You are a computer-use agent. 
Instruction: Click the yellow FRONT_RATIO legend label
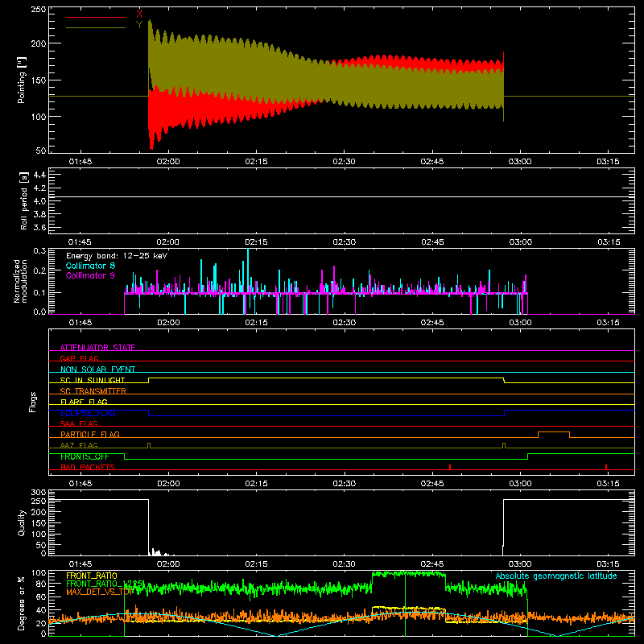pos(92,576)
